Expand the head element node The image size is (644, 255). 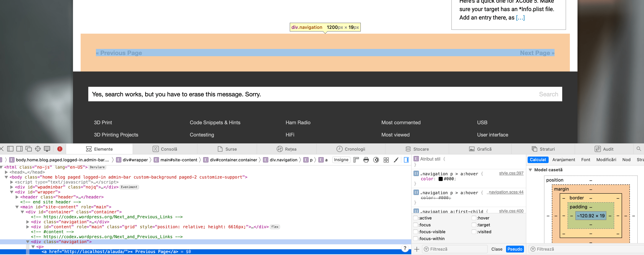click(6, 172)
